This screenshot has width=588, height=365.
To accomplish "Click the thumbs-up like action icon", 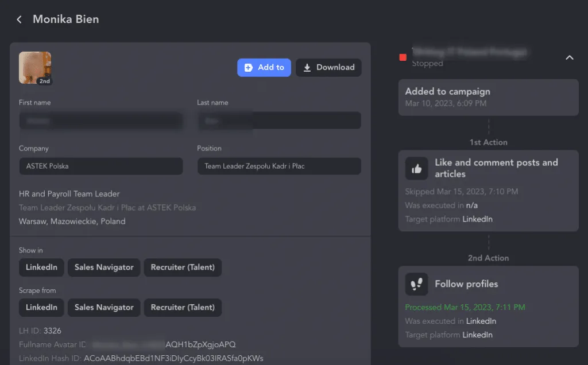I will (x=417, y=169).
